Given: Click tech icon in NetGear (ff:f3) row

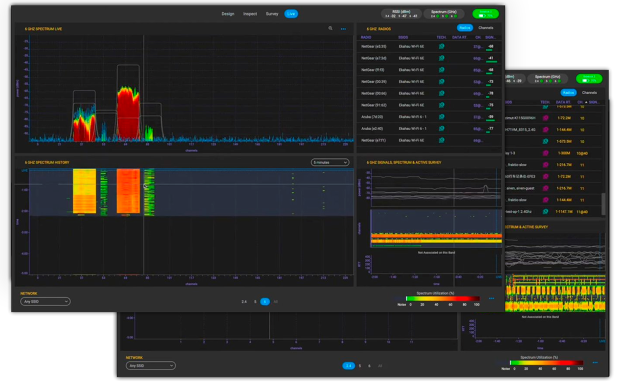Looking at the screenshot, I should point(442,70).
